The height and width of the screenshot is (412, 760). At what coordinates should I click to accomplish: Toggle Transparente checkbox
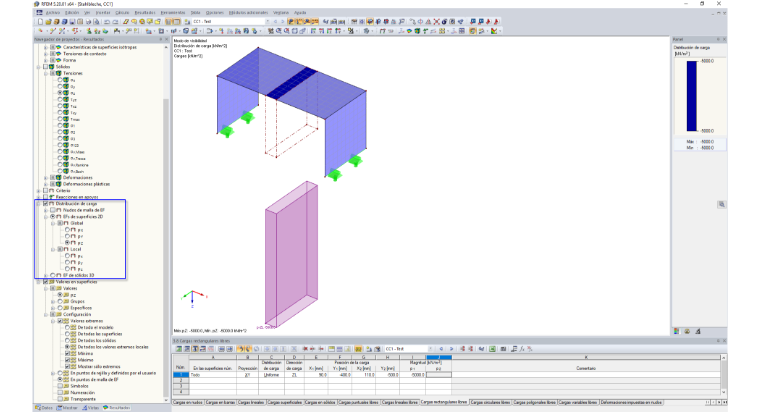click(x=60, y=399)
